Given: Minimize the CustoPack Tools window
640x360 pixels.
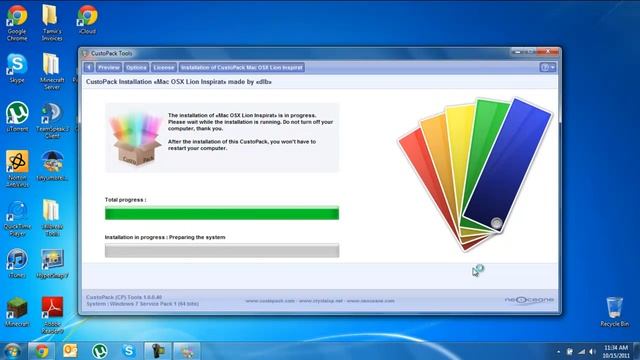Looking at the screenshot, I should tap(518, 52).
